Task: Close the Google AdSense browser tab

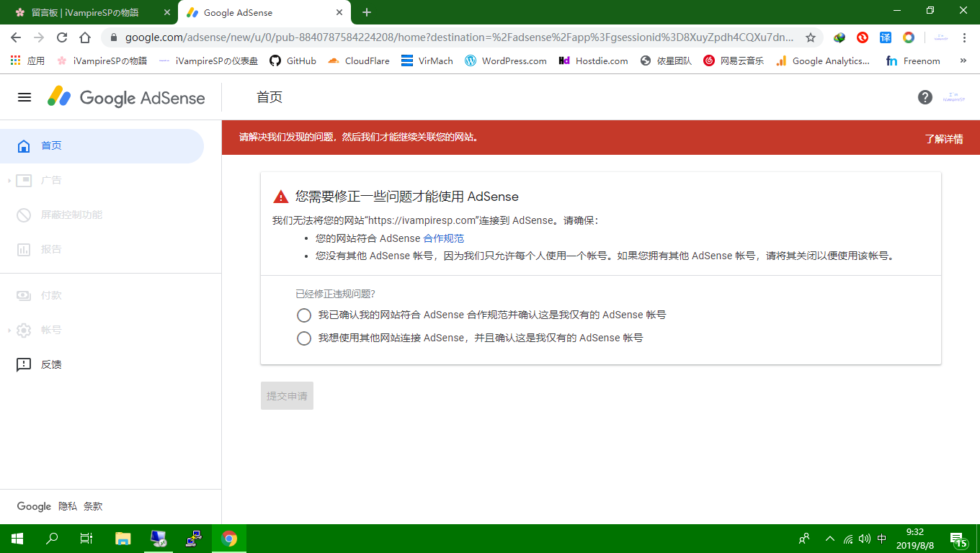Action: tap(338, 13)
